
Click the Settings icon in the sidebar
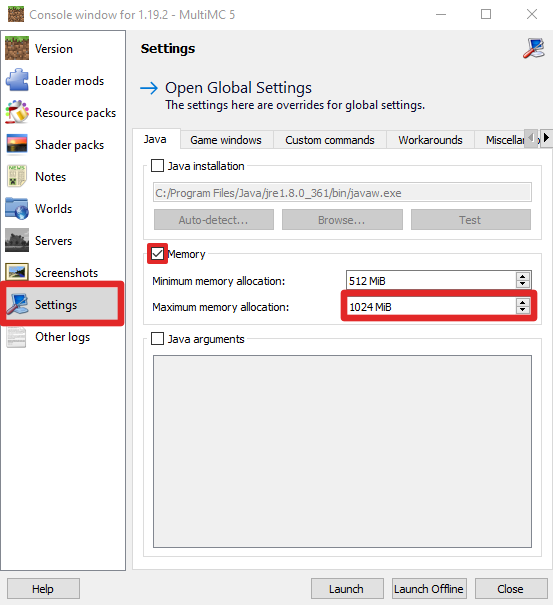click(x=17, y=304)
